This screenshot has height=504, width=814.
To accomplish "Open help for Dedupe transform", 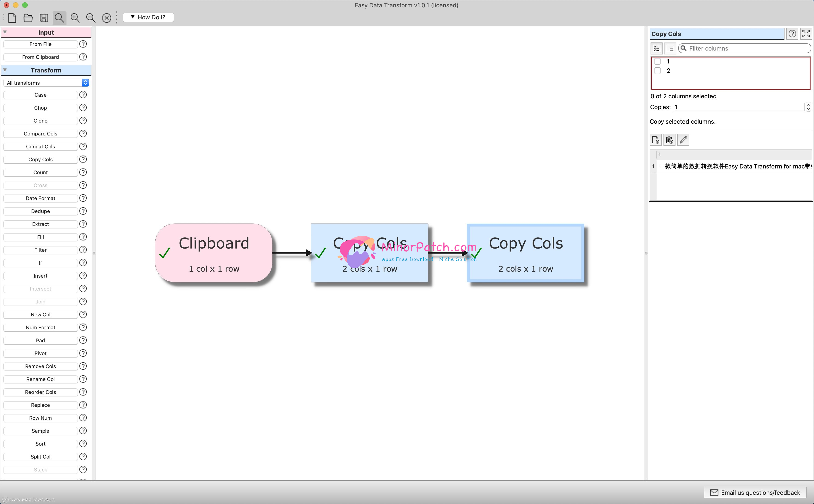I will click(83, 211).
